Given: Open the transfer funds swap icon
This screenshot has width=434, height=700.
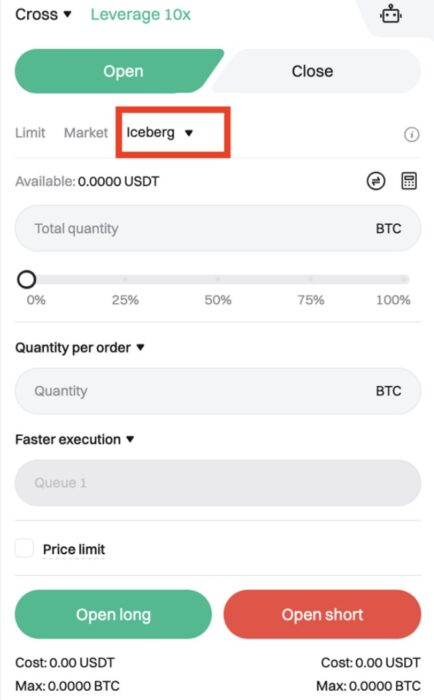Looking at the screenshot, I should (x=376, y=181).
